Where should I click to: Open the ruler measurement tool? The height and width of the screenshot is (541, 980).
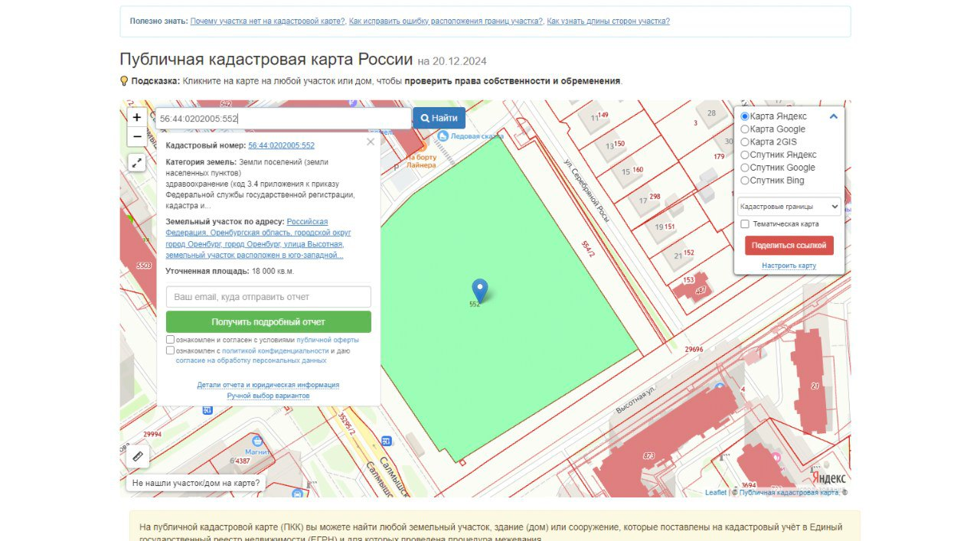click(138, 456)
